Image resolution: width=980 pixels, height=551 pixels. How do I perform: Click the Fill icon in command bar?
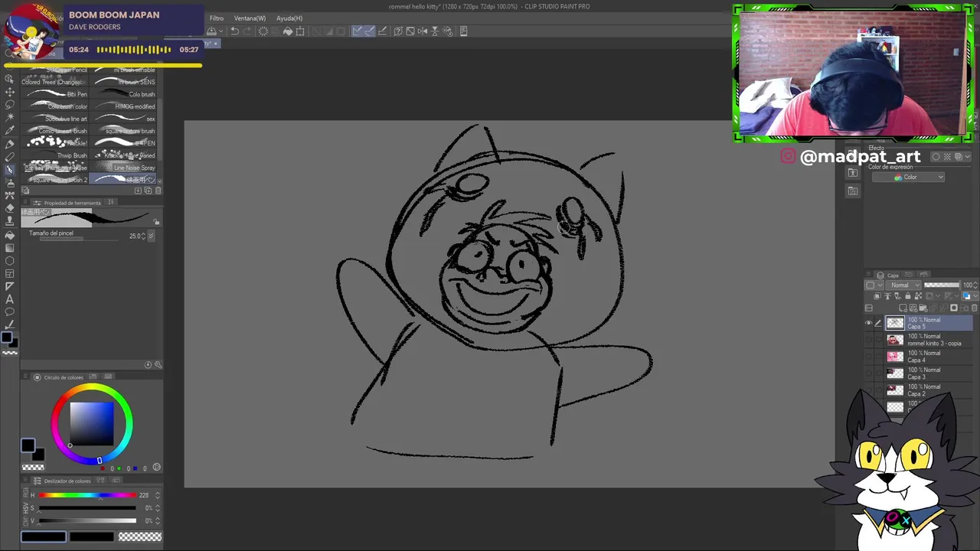(x=288, y=31)
